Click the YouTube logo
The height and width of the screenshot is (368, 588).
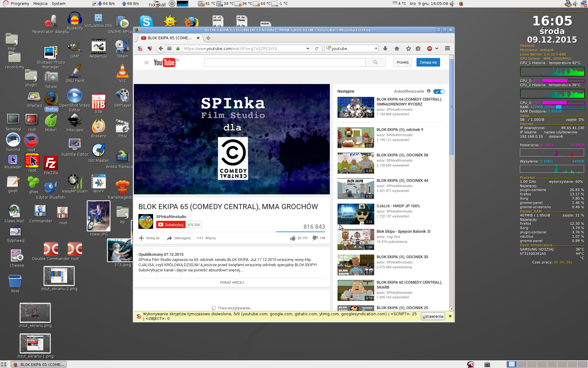(164, 63)
